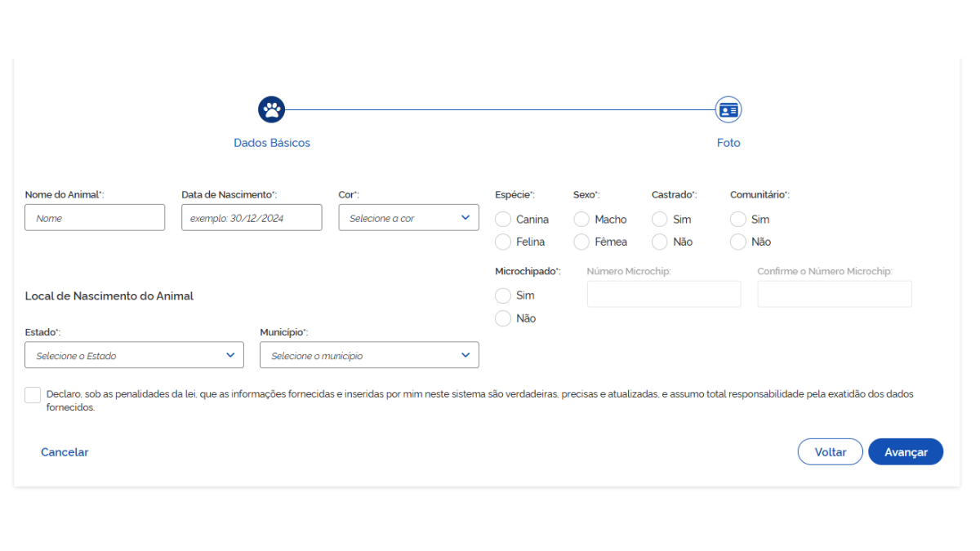Mark Comunitário as Não

[738, 242]
